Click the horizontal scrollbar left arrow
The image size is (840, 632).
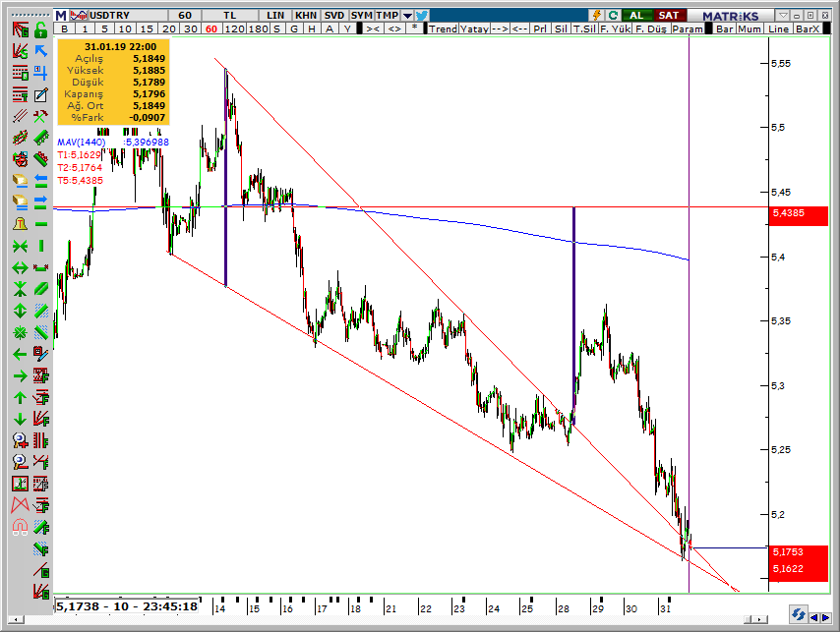[x=16, y=619]
